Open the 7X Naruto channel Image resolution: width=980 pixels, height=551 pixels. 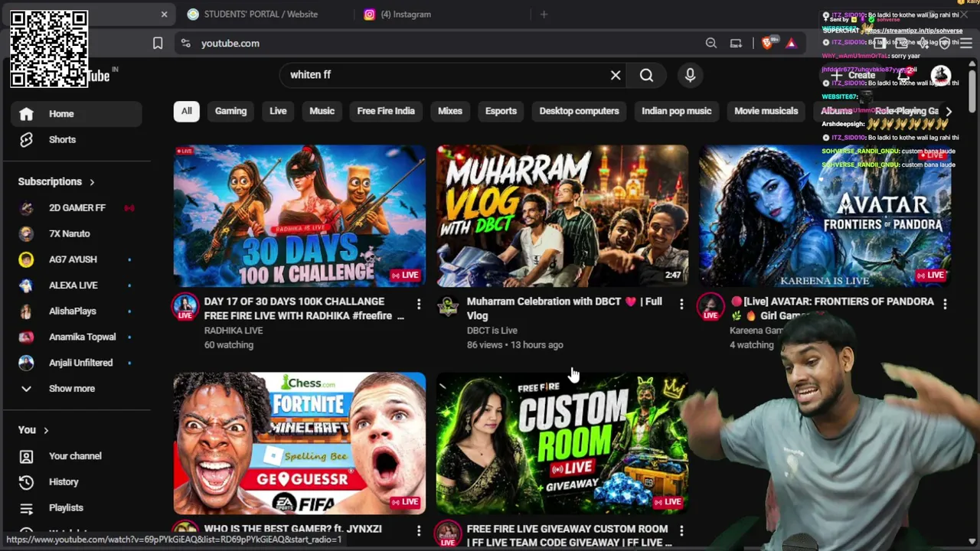(x=77, y=234)
